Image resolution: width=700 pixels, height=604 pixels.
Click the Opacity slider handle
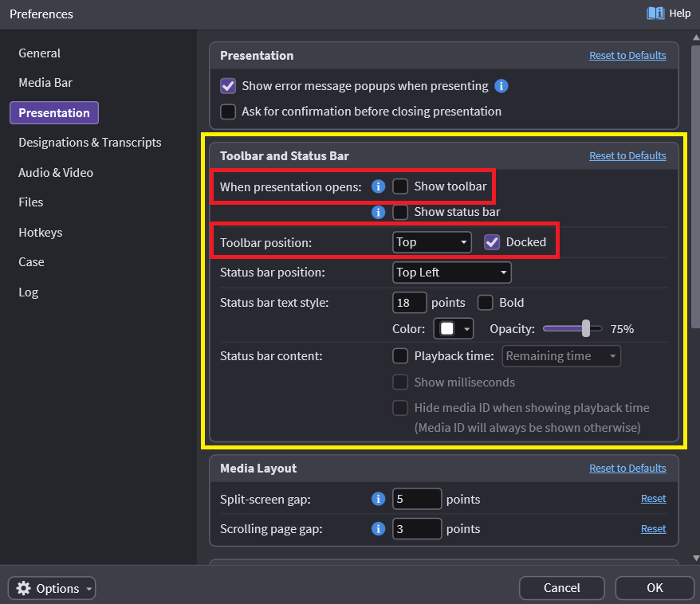pyautogui.click(x=587, y=328)
